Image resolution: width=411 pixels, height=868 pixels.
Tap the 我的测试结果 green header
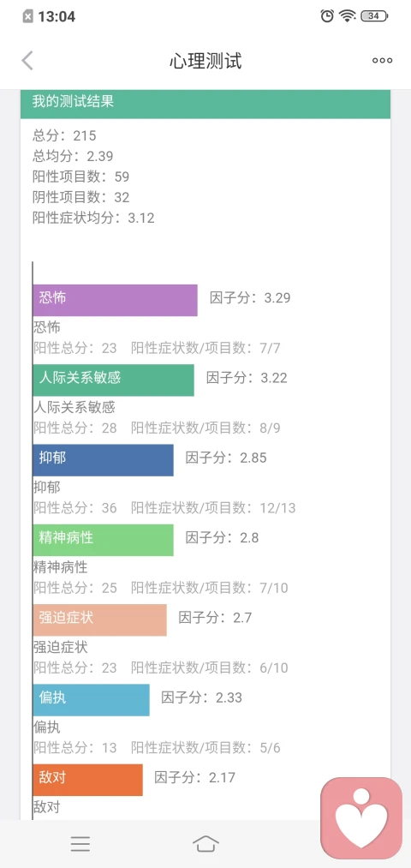(205, 104)
